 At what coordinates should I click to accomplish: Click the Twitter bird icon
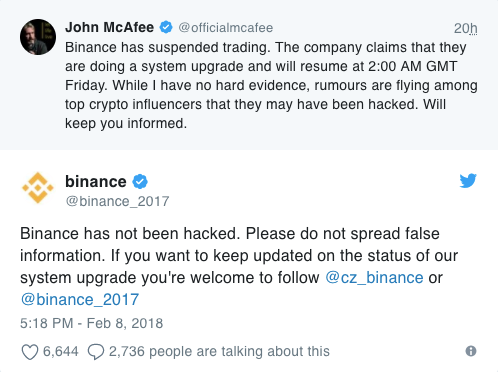(468, 181)
